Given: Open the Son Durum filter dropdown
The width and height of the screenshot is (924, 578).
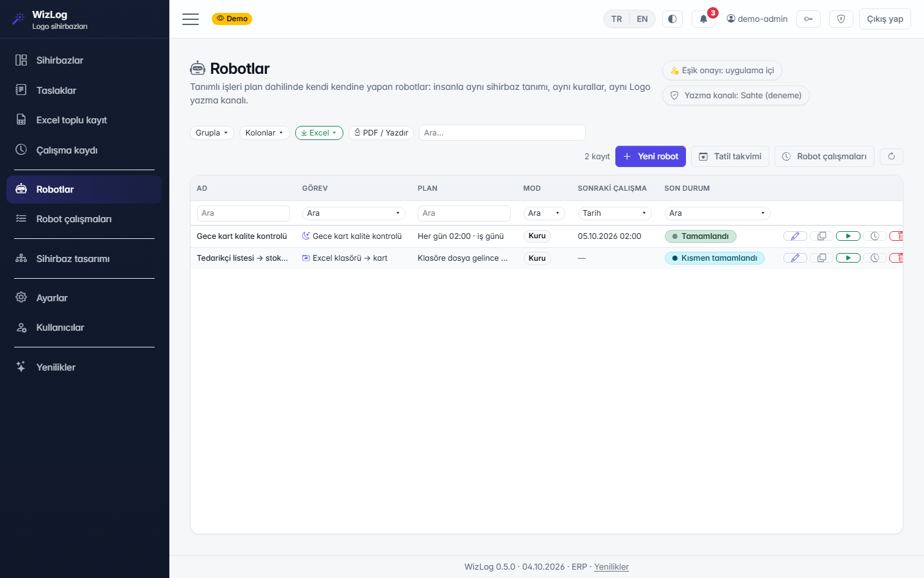Looking at the screenshot, I should point(717,213).
